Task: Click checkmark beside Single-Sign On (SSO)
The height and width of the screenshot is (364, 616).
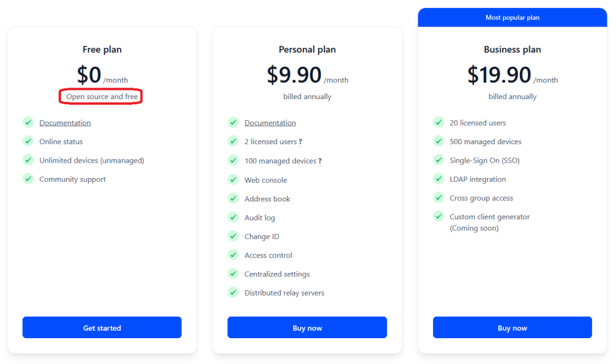Action: 439,160
